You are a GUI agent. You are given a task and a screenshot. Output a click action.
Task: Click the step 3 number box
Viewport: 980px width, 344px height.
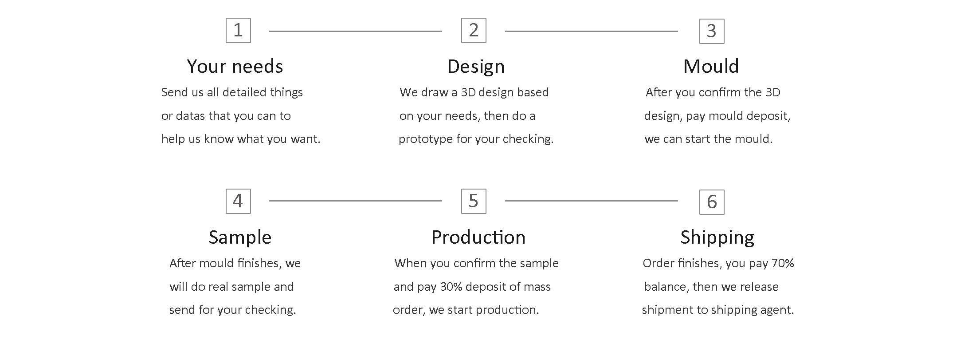712,32
